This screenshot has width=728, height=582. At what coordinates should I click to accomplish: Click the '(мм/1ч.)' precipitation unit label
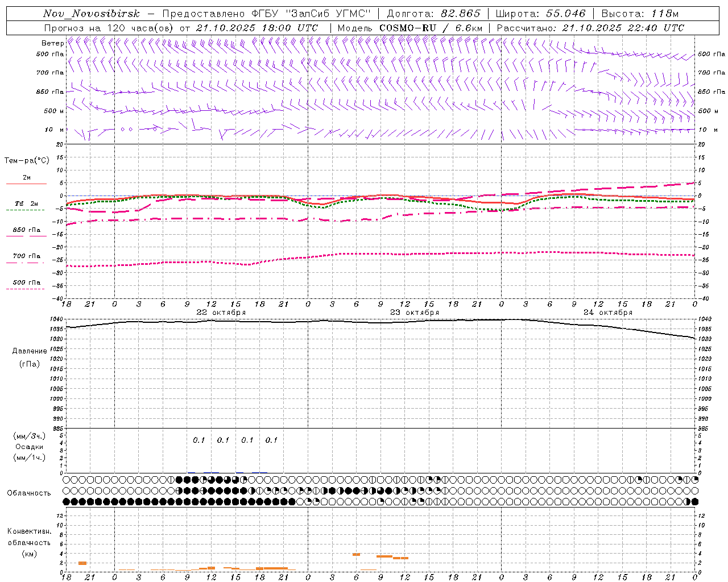[30, 458]
